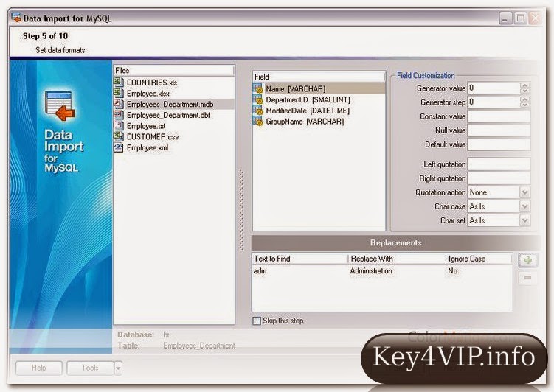554x392 pixels.
Task: Click the CUSTOMER.csv file icon
Action: (118, 136)
